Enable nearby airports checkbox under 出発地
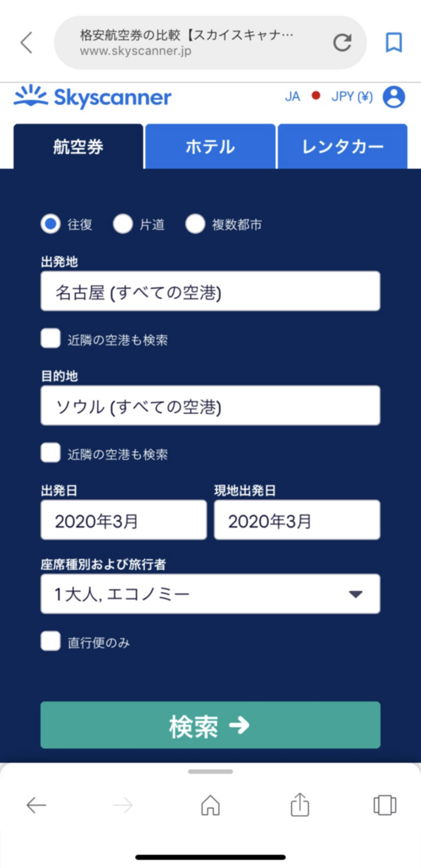This screenshot has height=868, width=421. tap(51, 338)
